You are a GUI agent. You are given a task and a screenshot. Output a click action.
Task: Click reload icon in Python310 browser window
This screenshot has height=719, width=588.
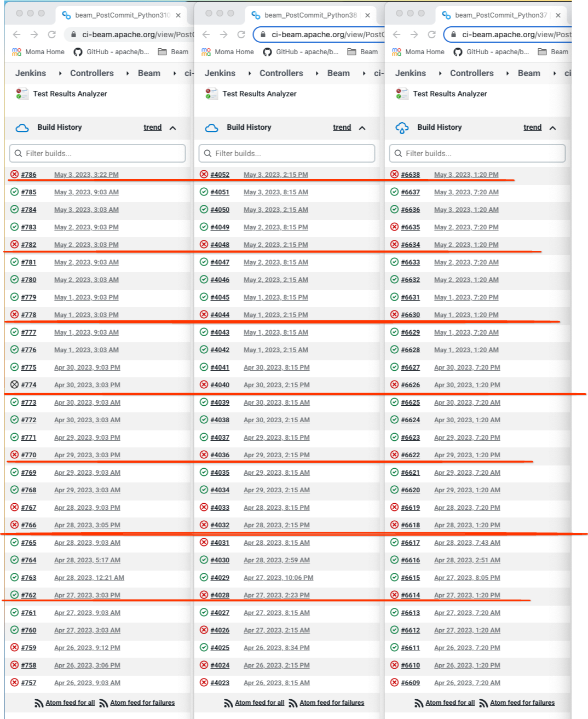tap(51, 34)
